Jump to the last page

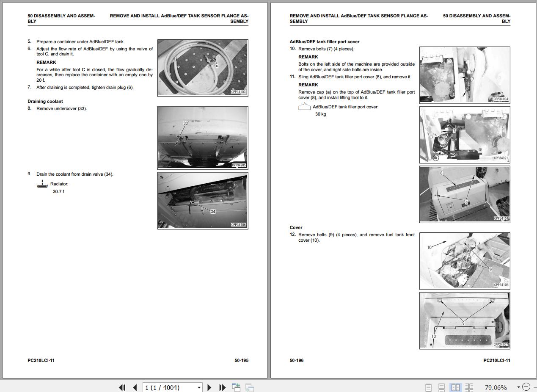tap(222, 387)
